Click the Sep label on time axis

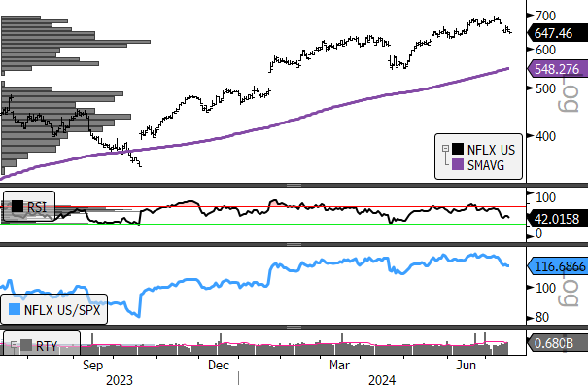pos(92,366)
